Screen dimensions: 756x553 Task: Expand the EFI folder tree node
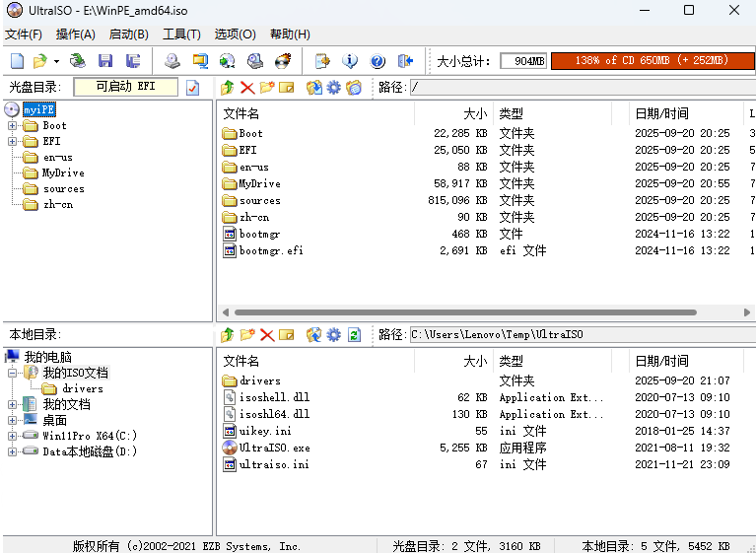pos(12,141)
